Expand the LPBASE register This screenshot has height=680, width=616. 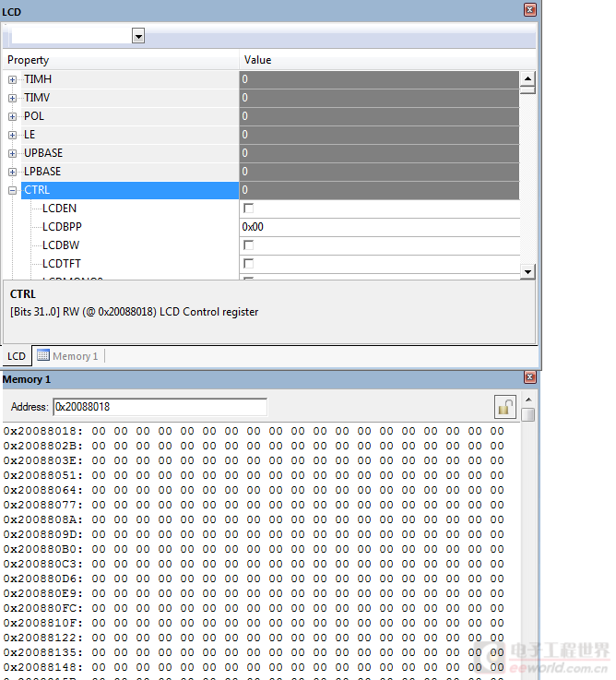click(13, 172)
